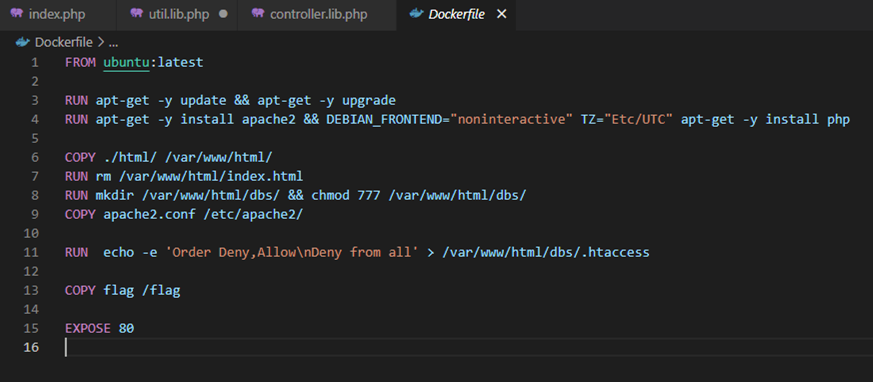Click the unsaved dot on util.lib.php tab
The width and height of the screenshot is (873, 382).
click(223, 14)
